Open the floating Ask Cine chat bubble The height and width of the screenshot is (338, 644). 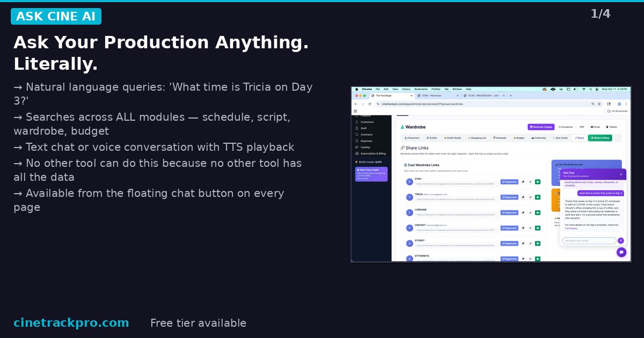pyautogui.click(x=621, y=252)
